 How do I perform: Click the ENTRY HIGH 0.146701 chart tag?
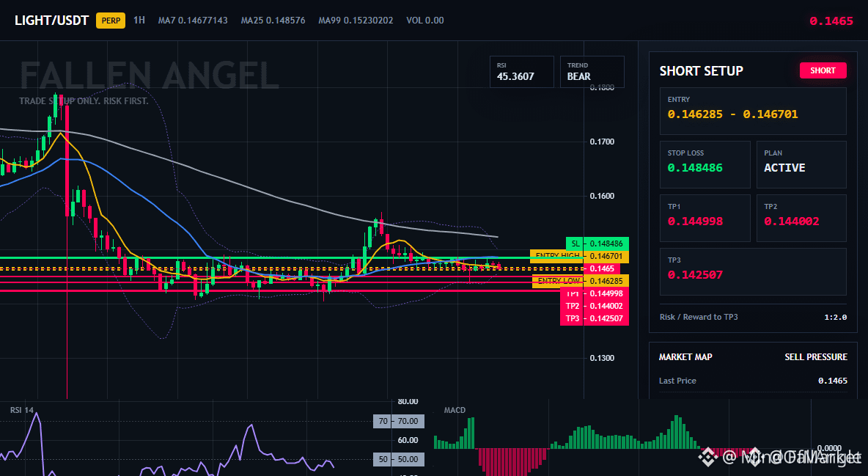click(579, 256)
